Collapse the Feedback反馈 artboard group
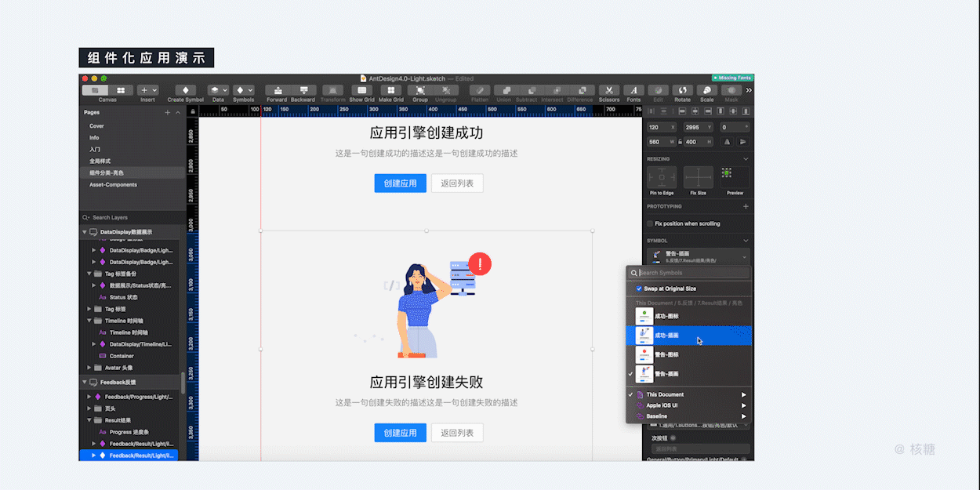Viewport: 980px width, 490px height. pyautogui.click(x=84, y=382)
